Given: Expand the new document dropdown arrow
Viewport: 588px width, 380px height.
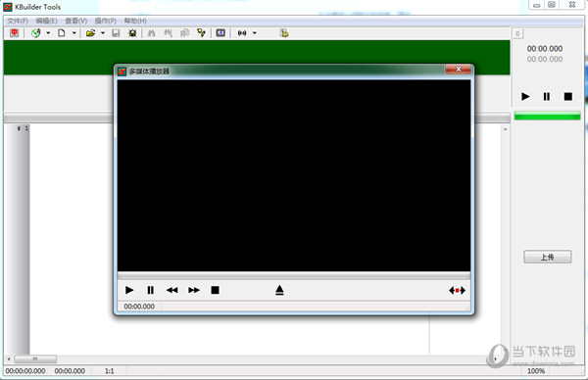Looking at the screenshot, I should (x=73, y=33).
